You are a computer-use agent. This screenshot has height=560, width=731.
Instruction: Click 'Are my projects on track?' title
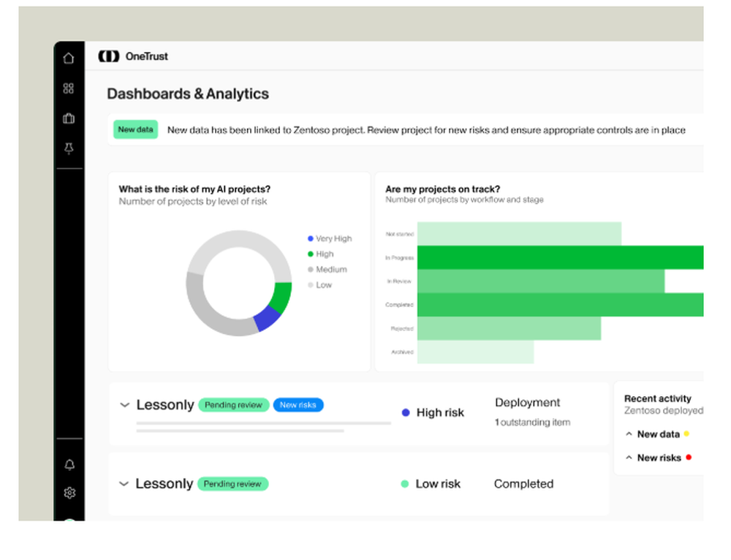[x=442, y=189]
